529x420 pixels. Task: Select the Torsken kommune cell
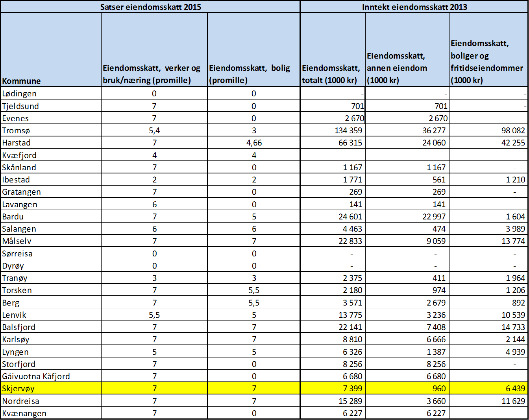(x=51, y=290)
